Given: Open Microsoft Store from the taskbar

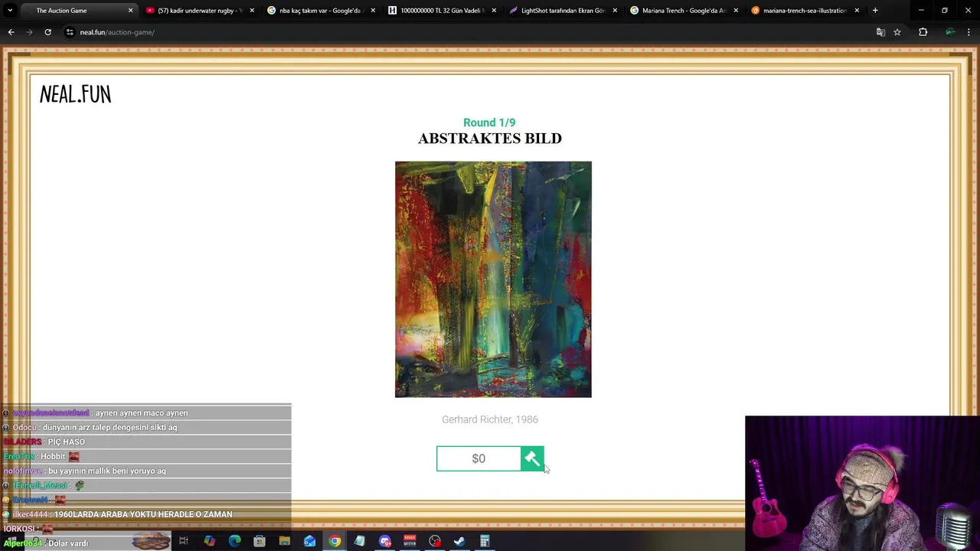Looking at the screenshot, I should tap(260, 541).
